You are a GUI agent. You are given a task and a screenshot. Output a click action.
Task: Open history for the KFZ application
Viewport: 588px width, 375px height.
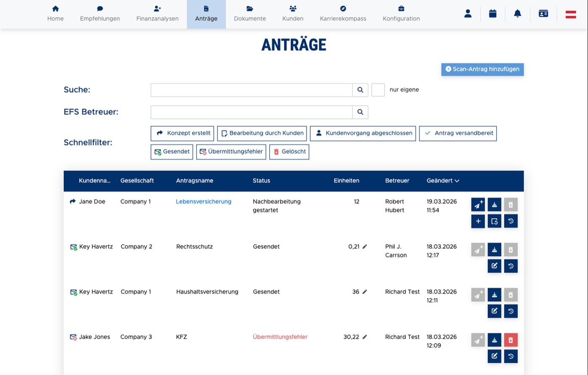511,356
